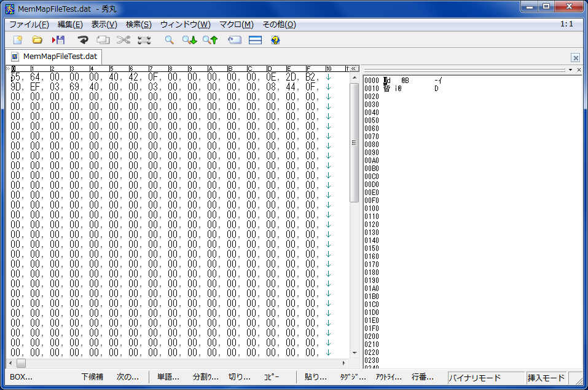Image resolution: width=588 pixels, height=390 pixels.
Task: Open the 検索(S) menu
Action: 139,25
